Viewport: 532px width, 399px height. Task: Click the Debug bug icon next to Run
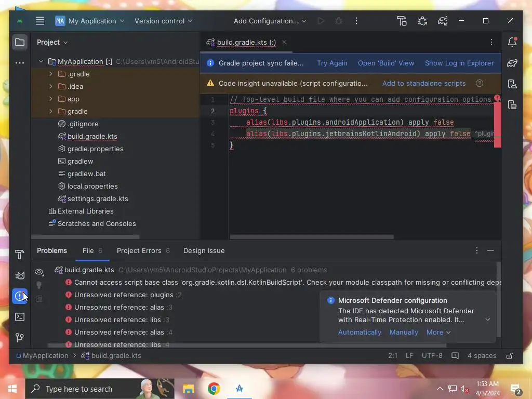[338, 21]
